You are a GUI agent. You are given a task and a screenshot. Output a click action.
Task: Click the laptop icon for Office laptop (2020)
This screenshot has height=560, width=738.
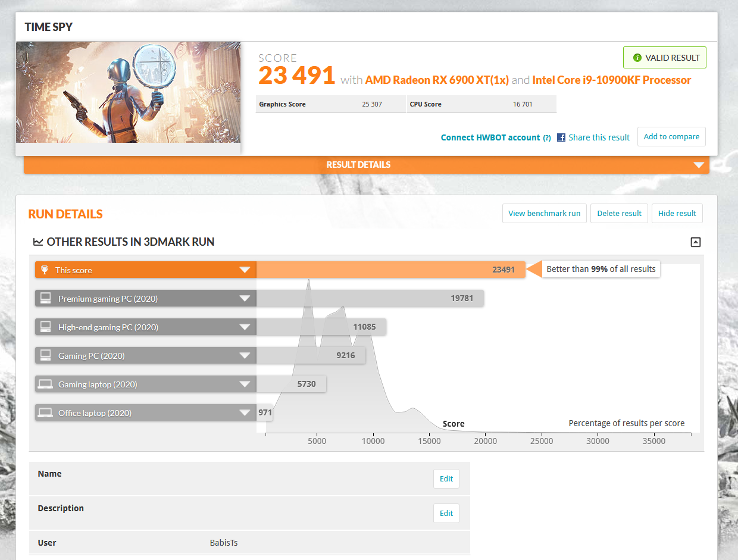(x=46, y=413)
